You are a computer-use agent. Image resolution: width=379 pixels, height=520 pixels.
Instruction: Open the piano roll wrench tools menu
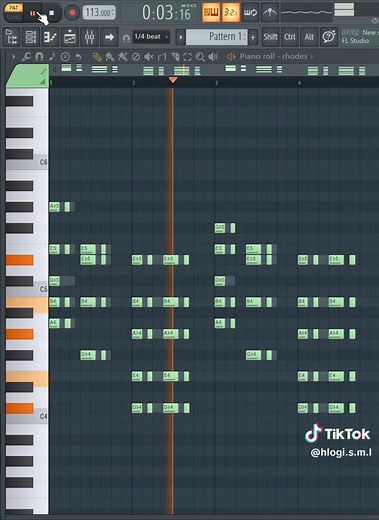[26, 57]
